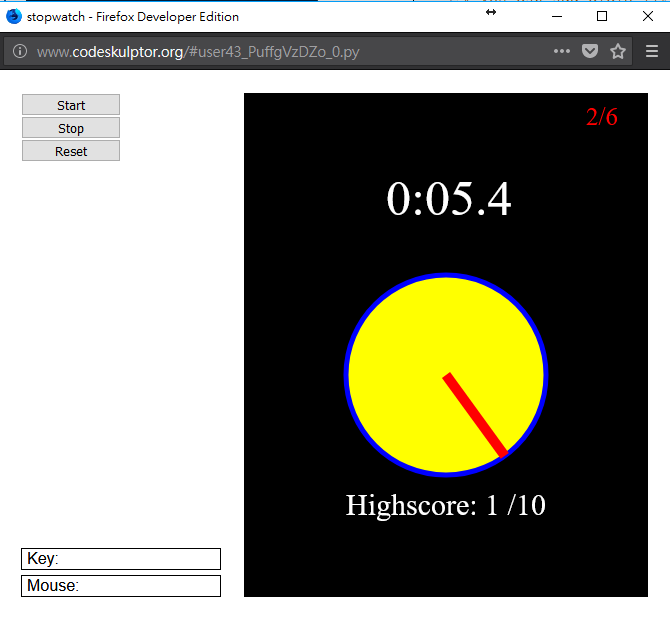Open the site information icon

[x=19, y=52]
